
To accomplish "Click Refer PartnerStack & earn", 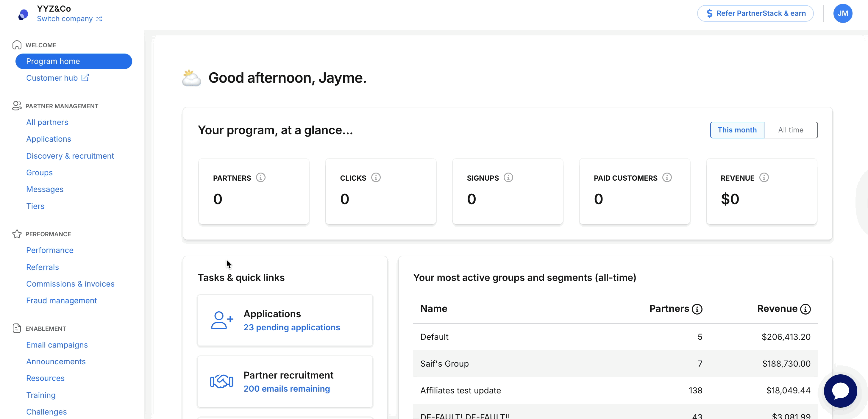I will click(x=755, y=13).
